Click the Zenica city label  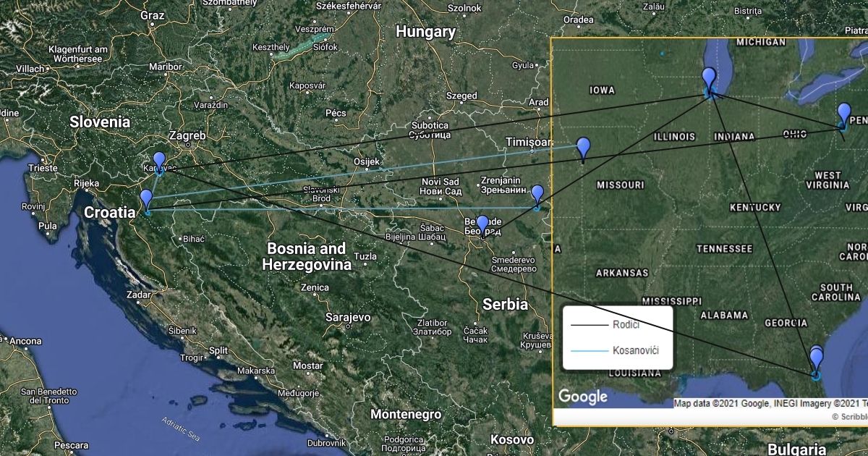pyautogui.click(x=315, y=287)
